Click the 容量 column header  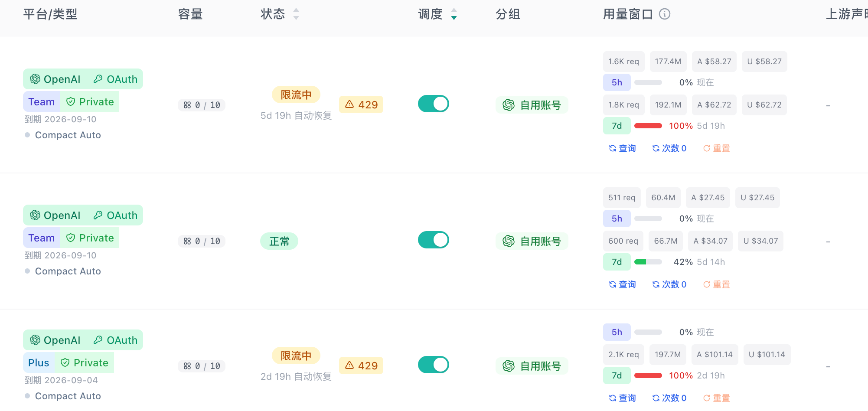pyautogui.click(x=190, y=14)
